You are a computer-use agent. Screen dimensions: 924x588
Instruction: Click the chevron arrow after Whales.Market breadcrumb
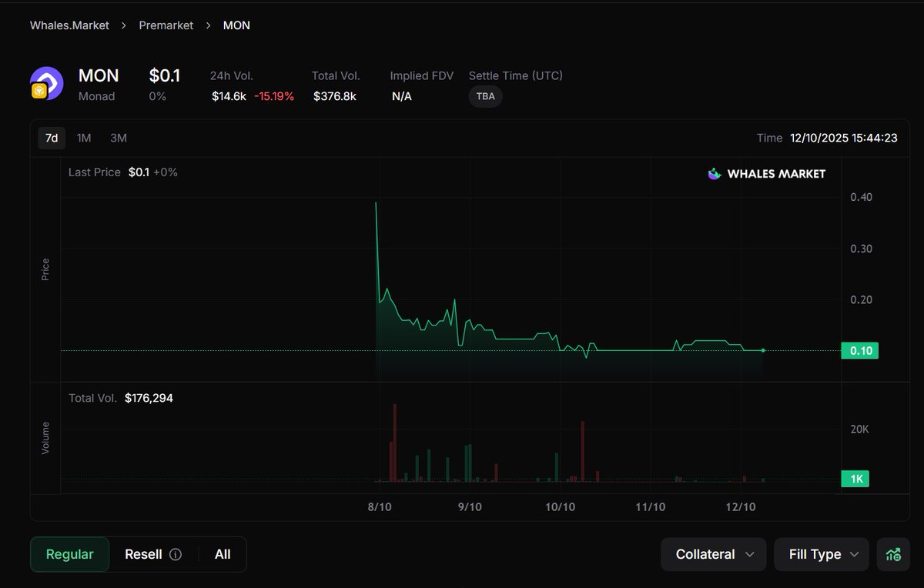click(124, 25)
